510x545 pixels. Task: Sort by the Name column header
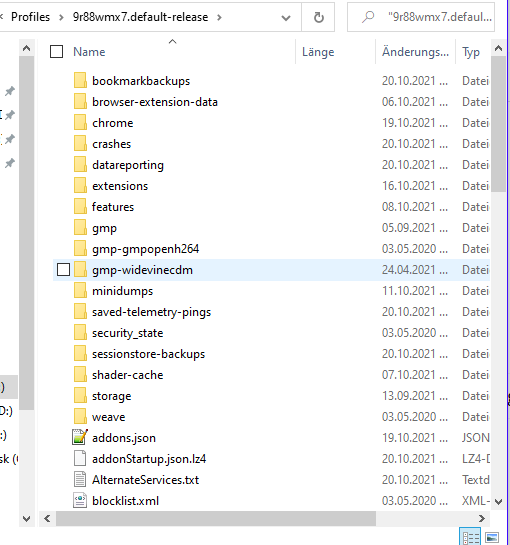coord(89,52)
